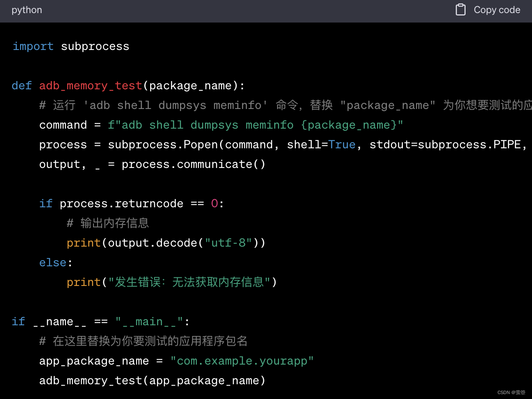
Task: Click the "if process.returncode == 0:" line
Action: (x=132, y=204)
